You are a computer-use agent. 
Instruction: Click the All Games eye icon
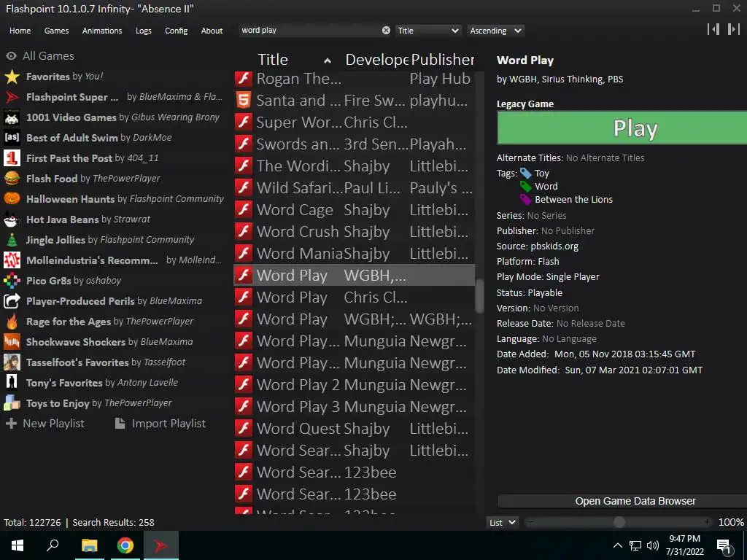coord(11,55)
